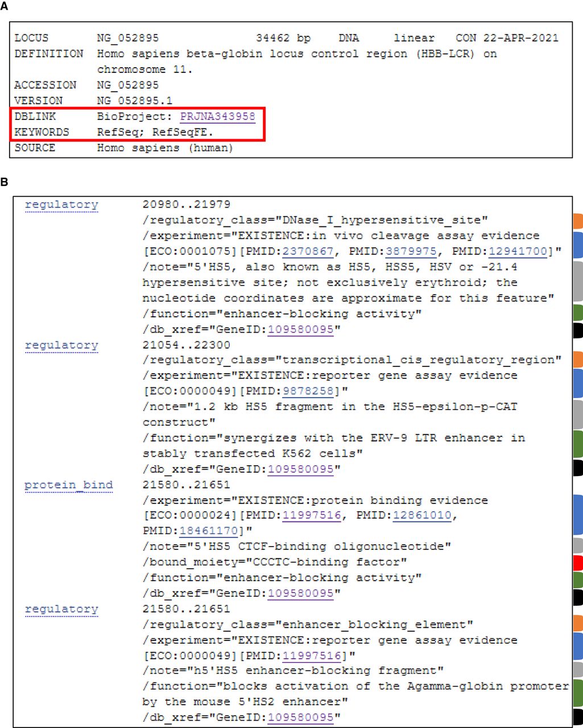
Task: Select the sequence length text '34462 bp'
Action: click(283, 38)
